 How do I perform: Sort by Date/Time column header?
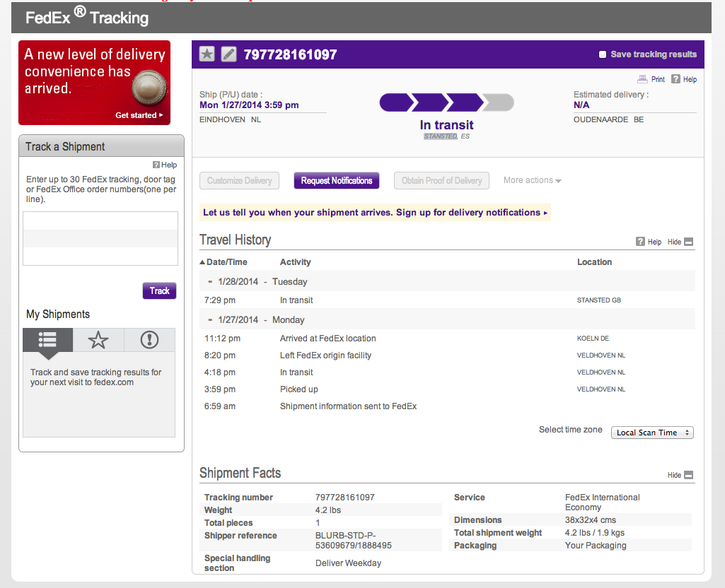click(224, 262)
